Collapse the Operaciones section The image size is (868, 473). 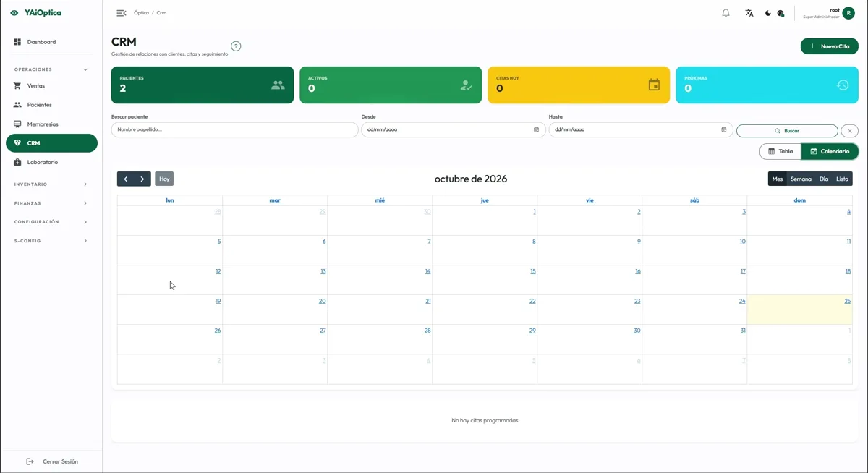(x=50, y=69)
